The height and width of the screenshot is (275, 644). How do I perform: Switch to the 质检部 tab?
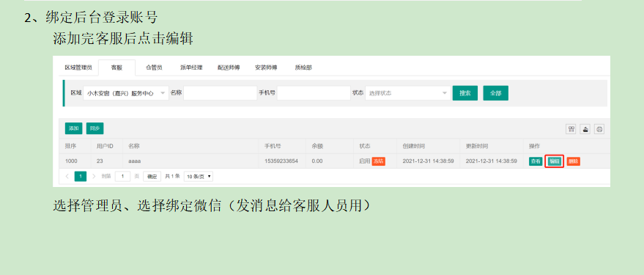(x=303, y=67)
